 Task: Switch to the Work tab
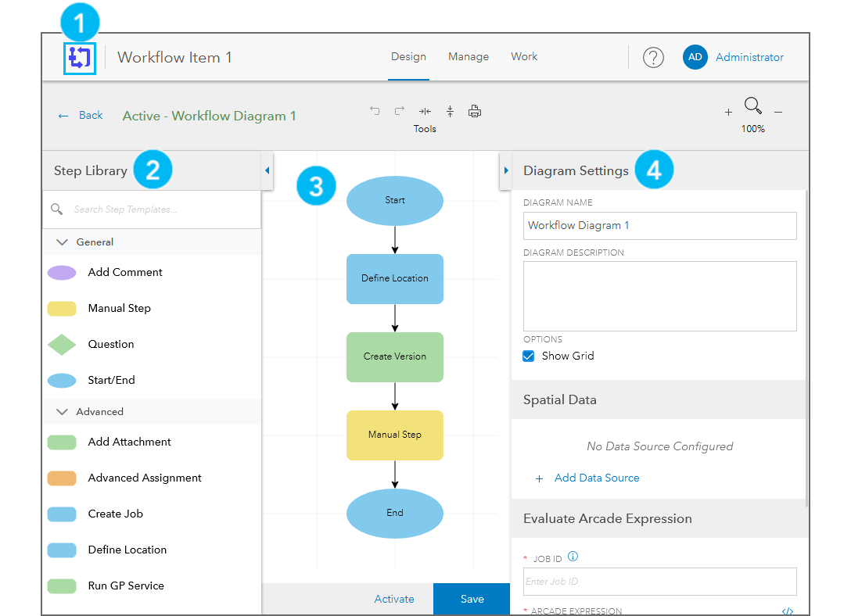click(x=524, y=56)
